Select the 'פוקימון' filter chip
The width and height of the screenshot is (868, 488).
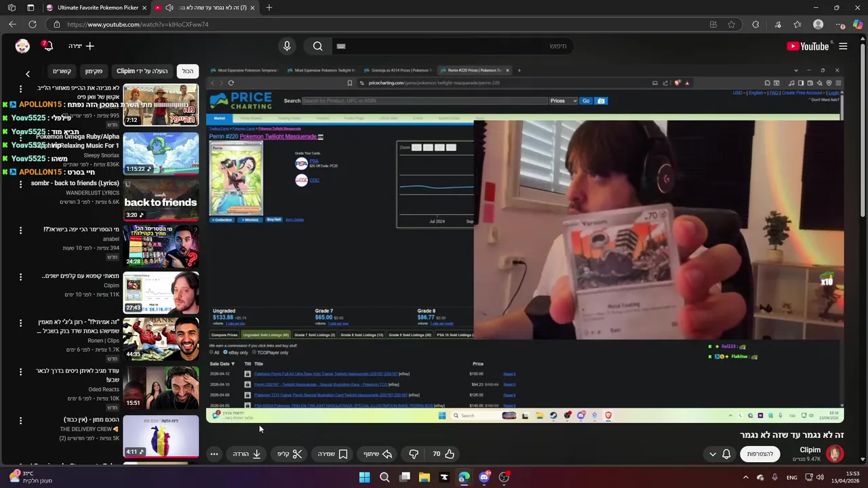point(94,71)
